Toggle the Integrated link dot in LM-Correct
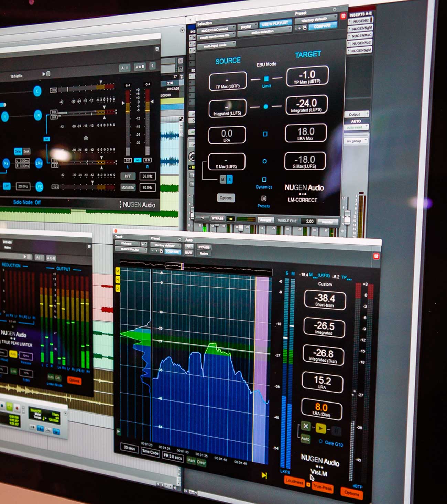The height and width of the screenshot is (504, 447). point(265,107)
